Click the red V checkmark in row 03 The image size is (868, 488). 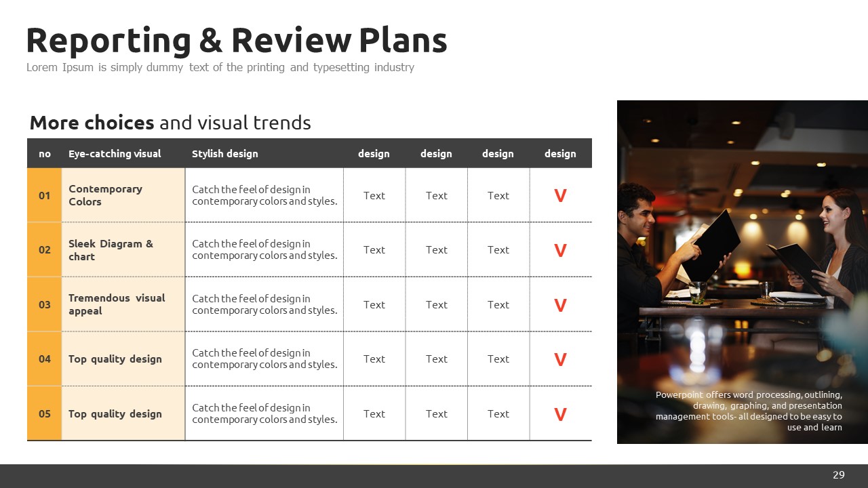(560, 305)
